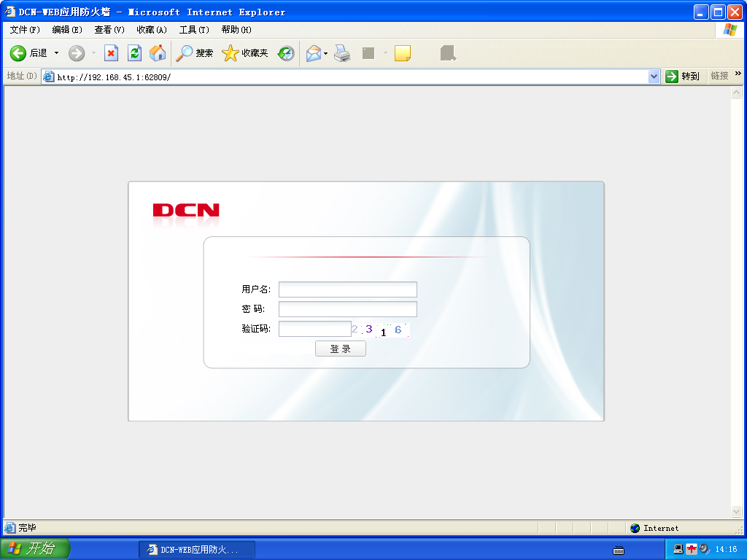Expand the Mail dropdown arrow
The height and width of the screenshot is (560, 747).
[326, 52]
